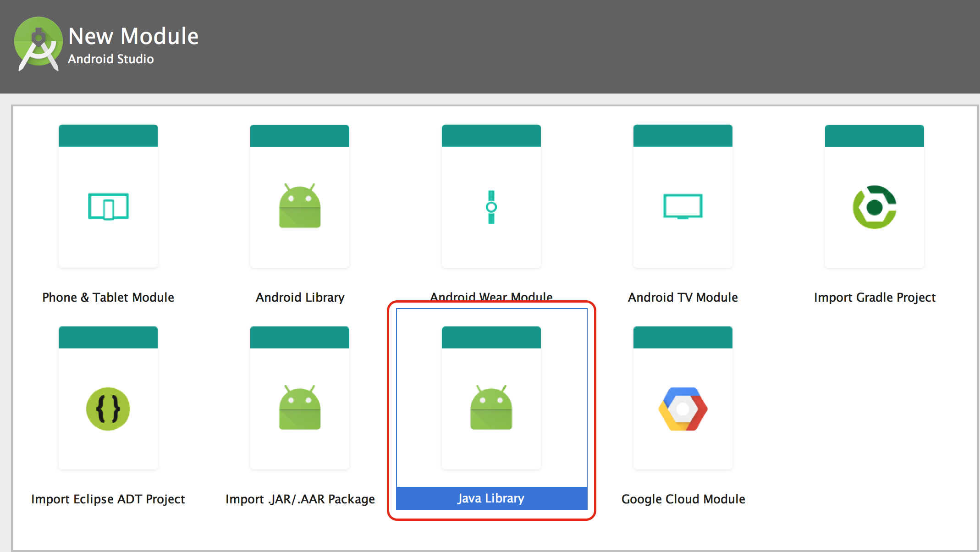Screen dimensions: 980x552
Task: Select the Phone & Tablet Module icon
Action: click(x=108, y=207)
